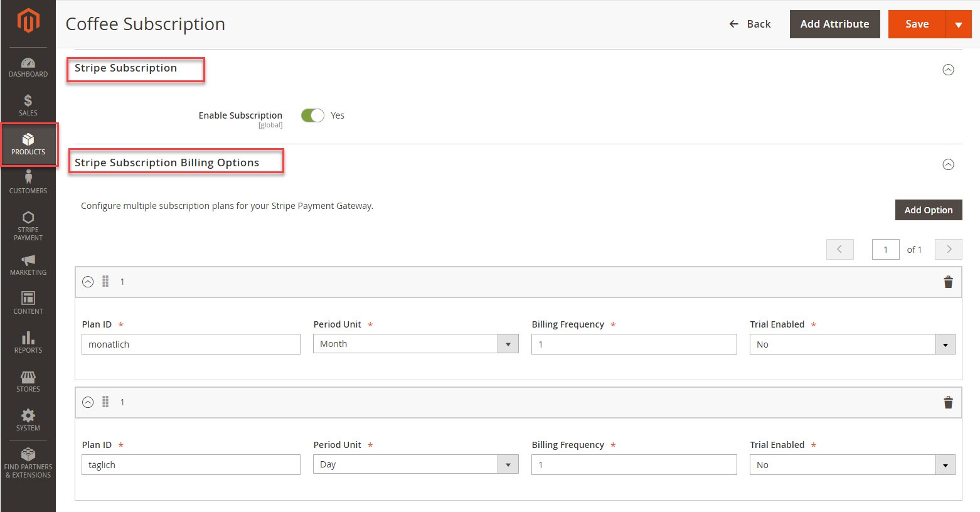Click the Plan ID field containing monatlich

191,344
